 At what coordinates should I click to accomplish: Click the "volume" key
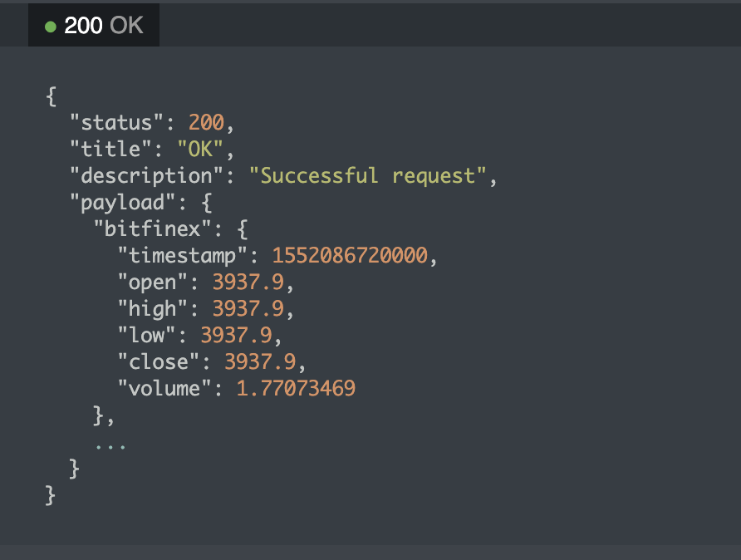pos(164,388)
